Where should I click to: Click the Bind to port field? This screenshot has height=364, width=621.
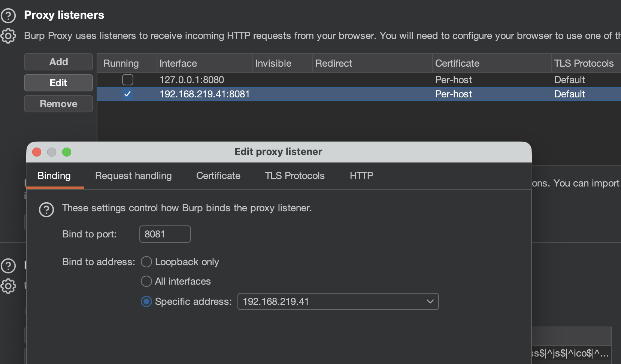pyautogui.click(x=165, y=234)
